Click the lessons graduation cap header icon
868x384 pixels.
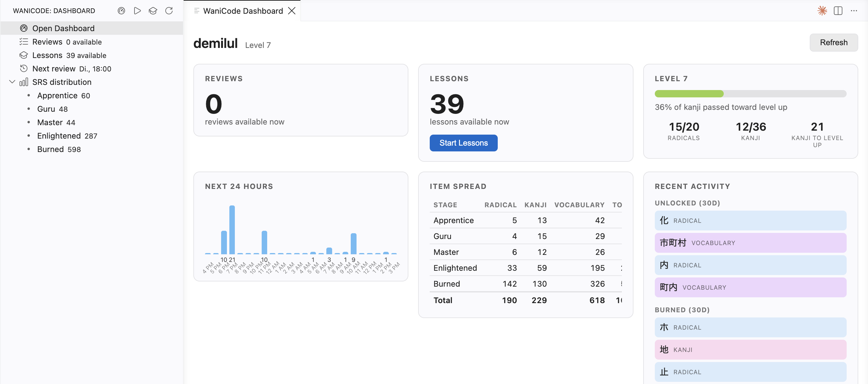click(153, 11)
